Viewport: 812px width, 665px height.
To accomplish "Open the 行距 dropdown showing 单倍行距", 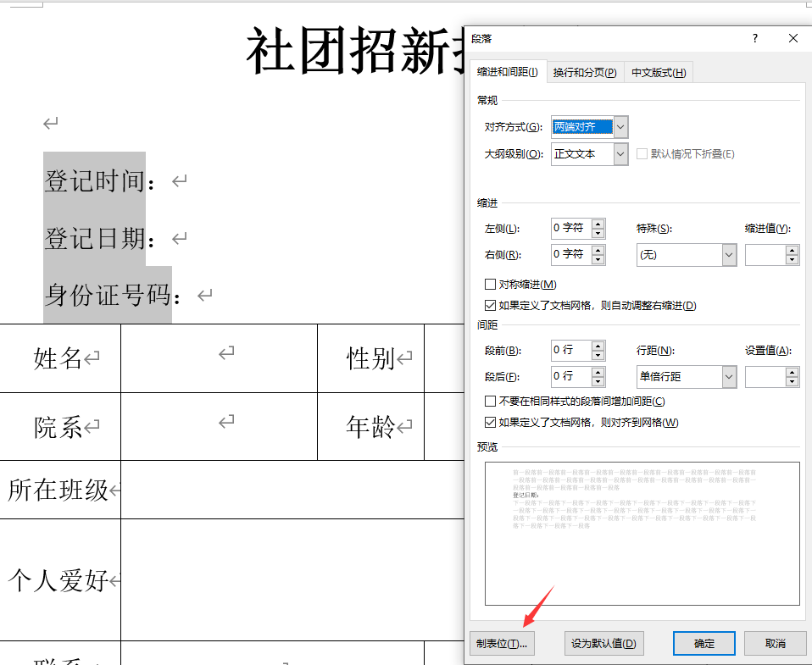I will [x=730, y=376].
